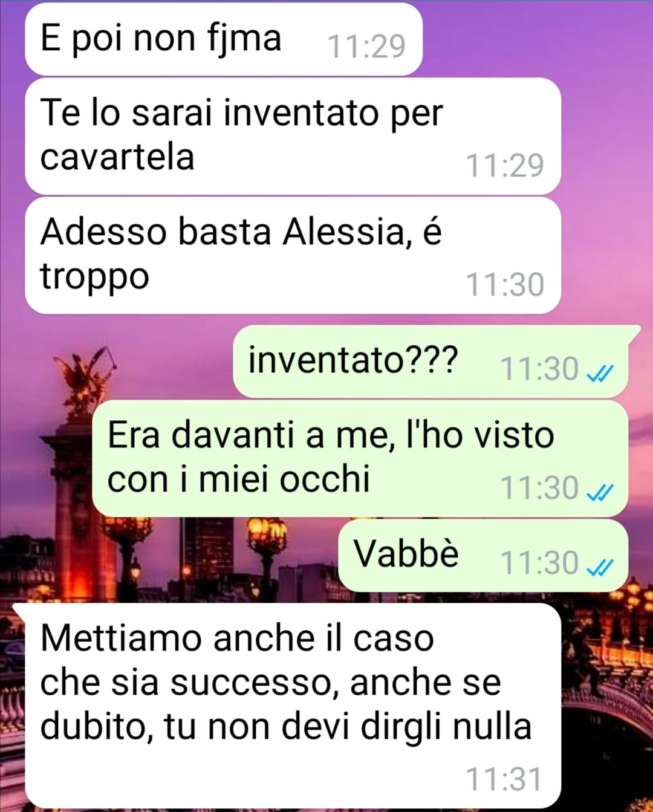Select the 'Te lo sarai inventato per cavartela' message

pos(293,136)
